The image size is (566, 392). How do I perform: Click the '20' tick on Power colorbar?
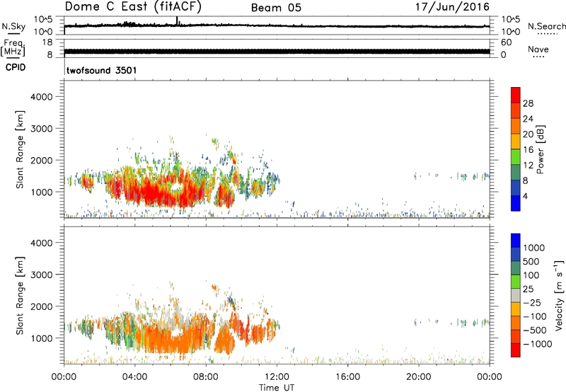(x=528, y=134)
